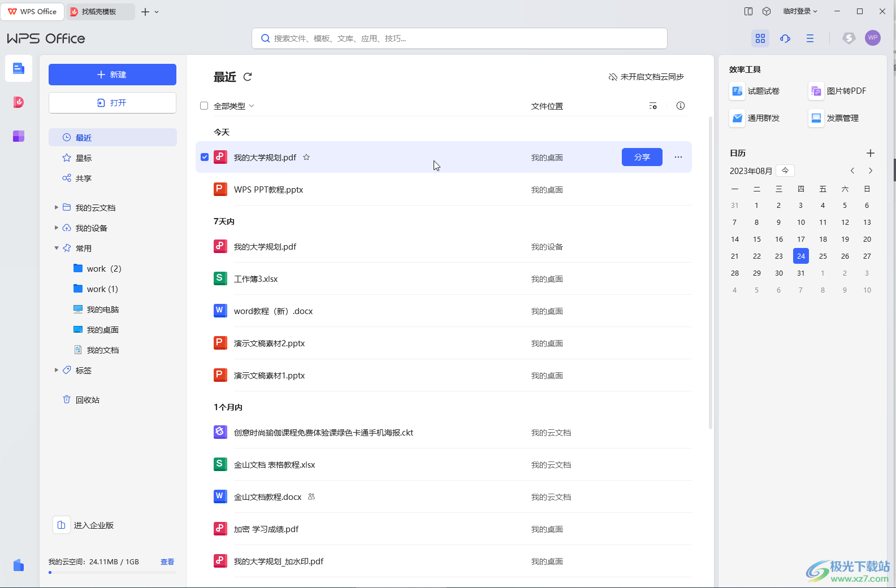Expand 我的设备 tree node
The image size is (896, 588).
56,228
